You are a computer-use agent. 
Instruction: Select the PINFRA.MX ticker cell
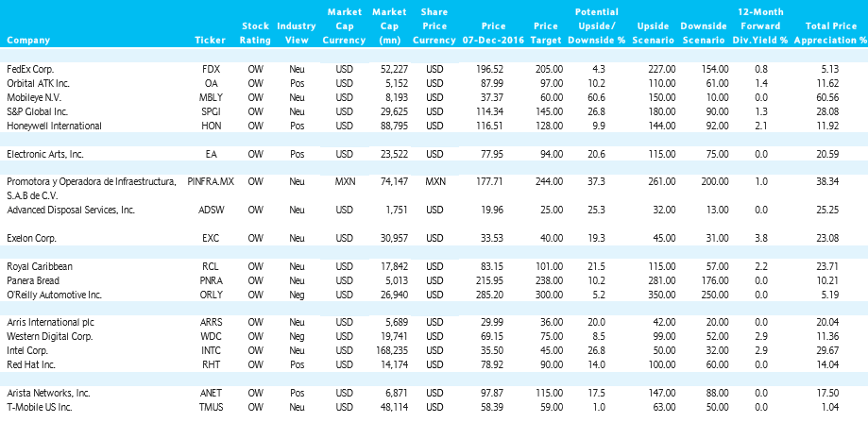pyautogui.click(x=211, y=181)
